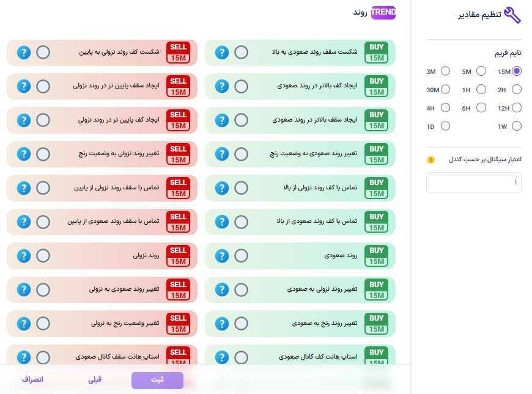Screen dimensions: 532x394
Task: Show help for SELL تغییر وضعیت رنج به نزولی
Action: point(24,324)
